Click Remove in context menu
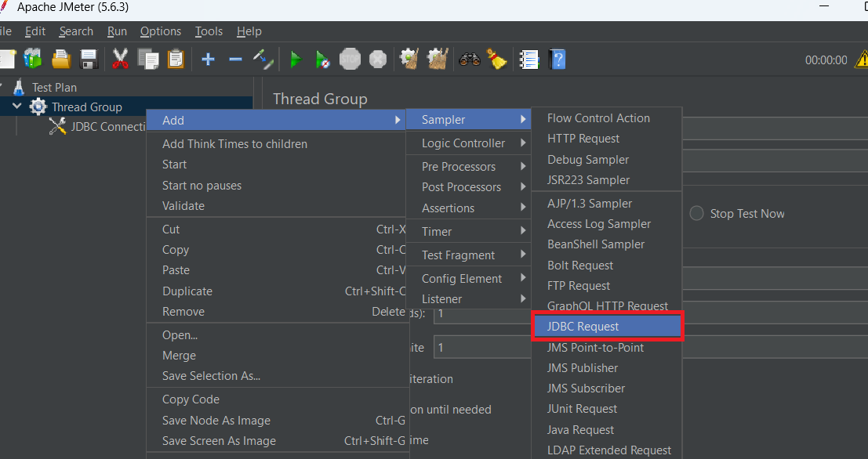Screen dimensions: 868x459 click(278, 311)
